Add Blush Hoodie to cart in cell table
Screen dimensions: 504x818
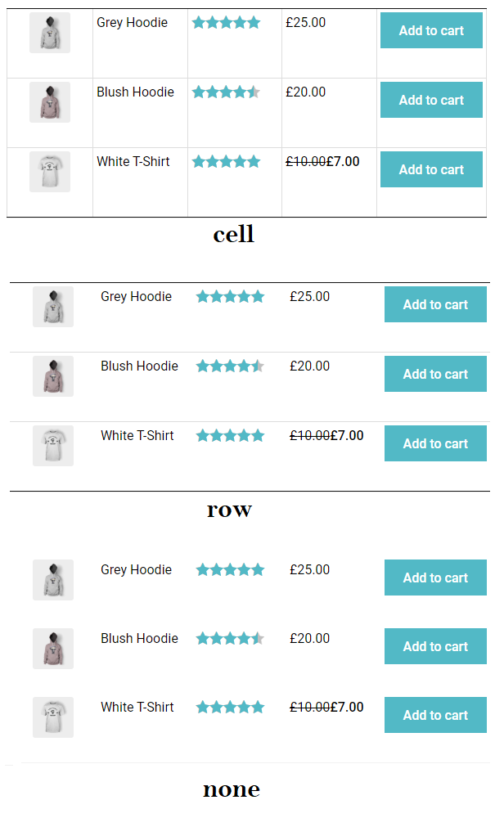coord(431,100)
